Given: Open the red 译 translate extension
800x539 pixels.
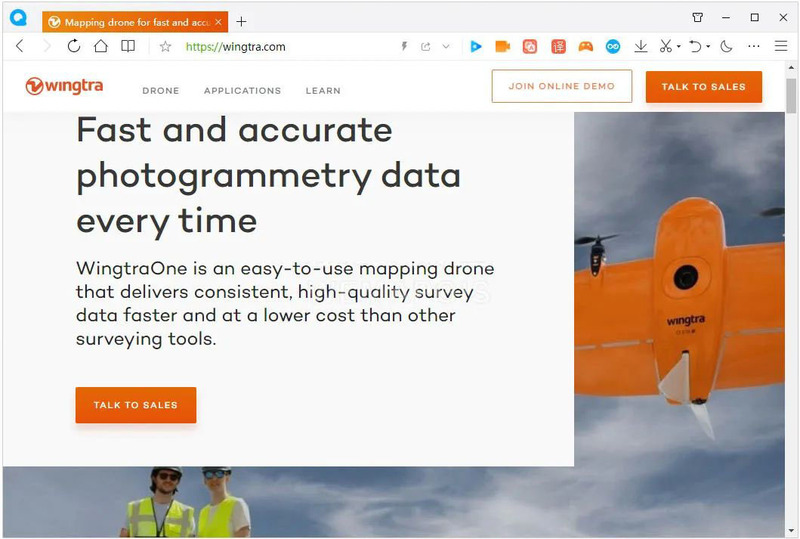Looking at the screenshot, I should click(558, 47).
